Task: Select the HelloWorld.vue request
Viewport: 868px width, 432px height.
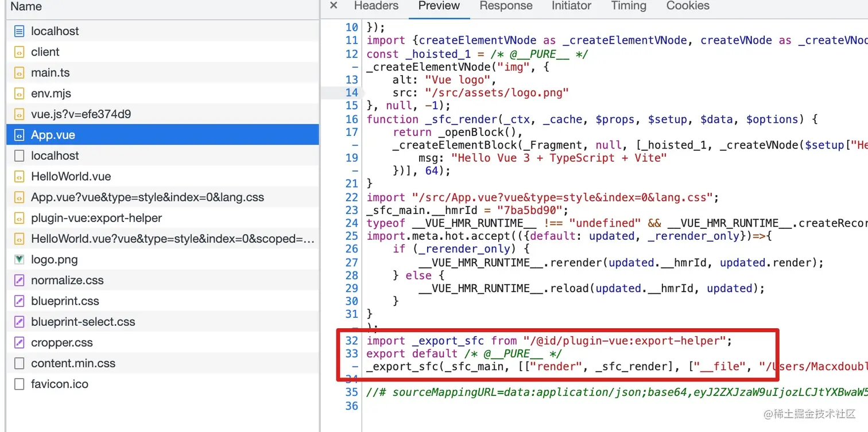Action: (162, 177)
